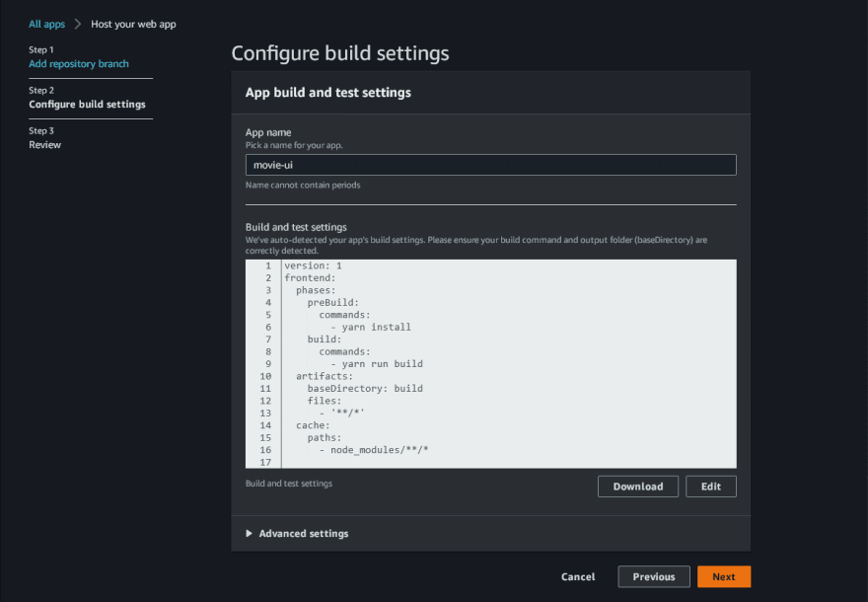This screenshot has height=602, width=868.
Task: Click the App name input field
Action: (x=490, y=165)
